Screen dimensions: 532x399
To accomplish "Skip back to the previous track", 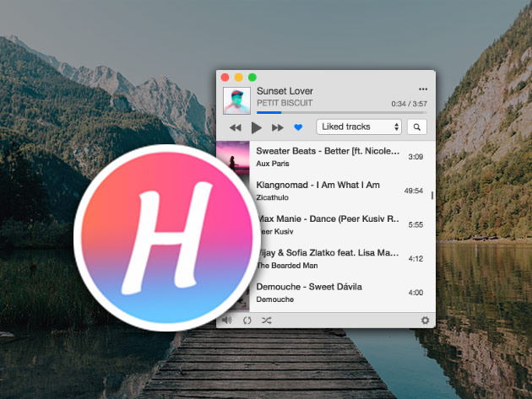I will tap(236, 127).
